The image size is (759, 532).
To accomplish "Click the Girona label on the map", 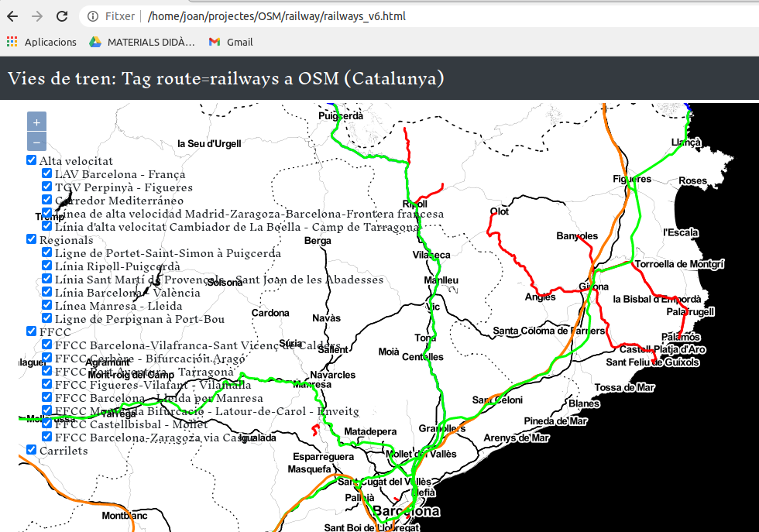I will (594, 287).
